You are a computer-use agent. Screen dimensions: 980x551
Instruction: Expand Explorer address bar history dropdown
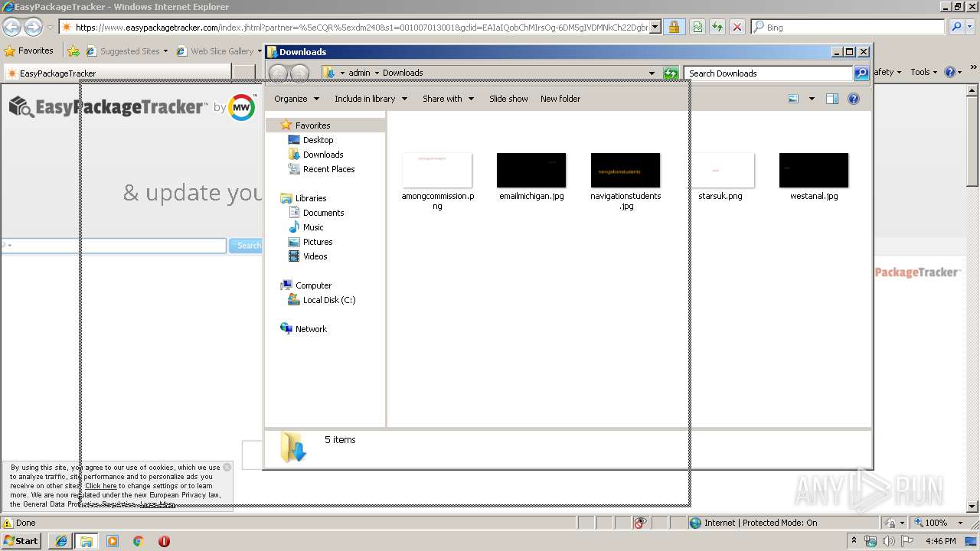click(x=652, y=73)
